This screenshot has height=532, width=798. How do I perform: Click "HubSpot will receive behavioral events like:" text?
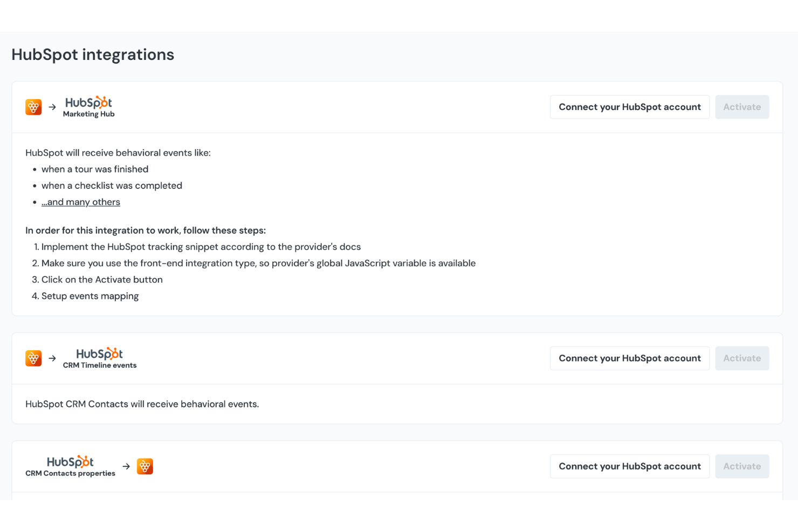pyautogui.click(x=118, y=153)
